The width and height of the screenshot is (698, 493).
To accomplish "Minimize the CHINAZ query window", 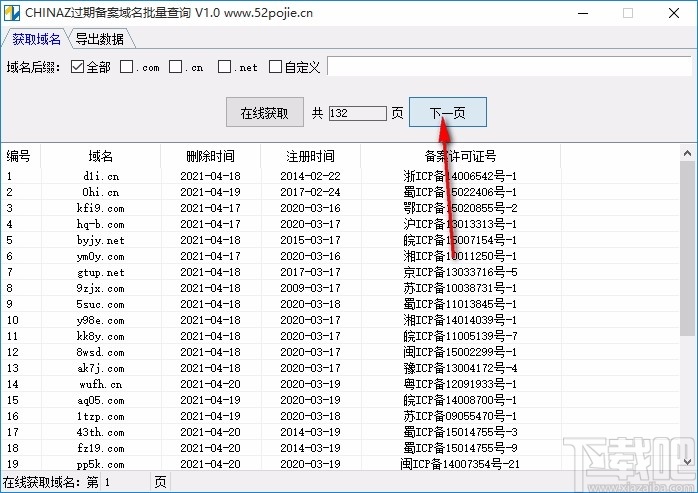I will coord(583,13).
